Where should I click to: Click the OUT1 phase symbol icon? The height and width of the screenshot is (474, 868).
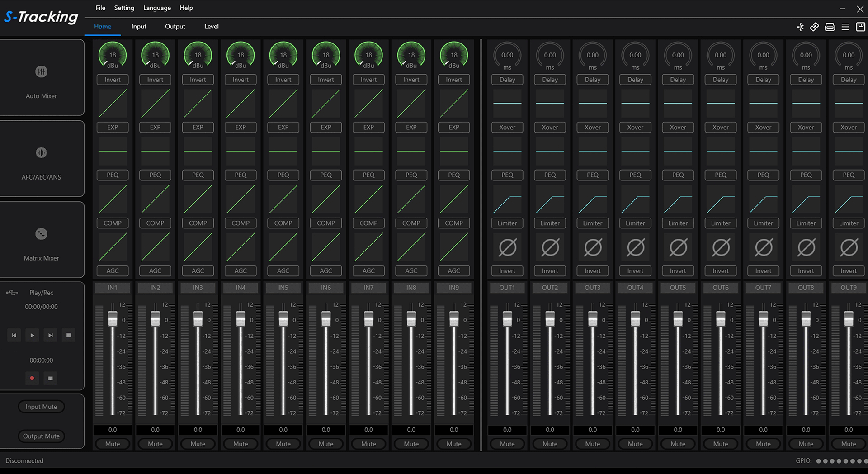(x=507, y=247)
